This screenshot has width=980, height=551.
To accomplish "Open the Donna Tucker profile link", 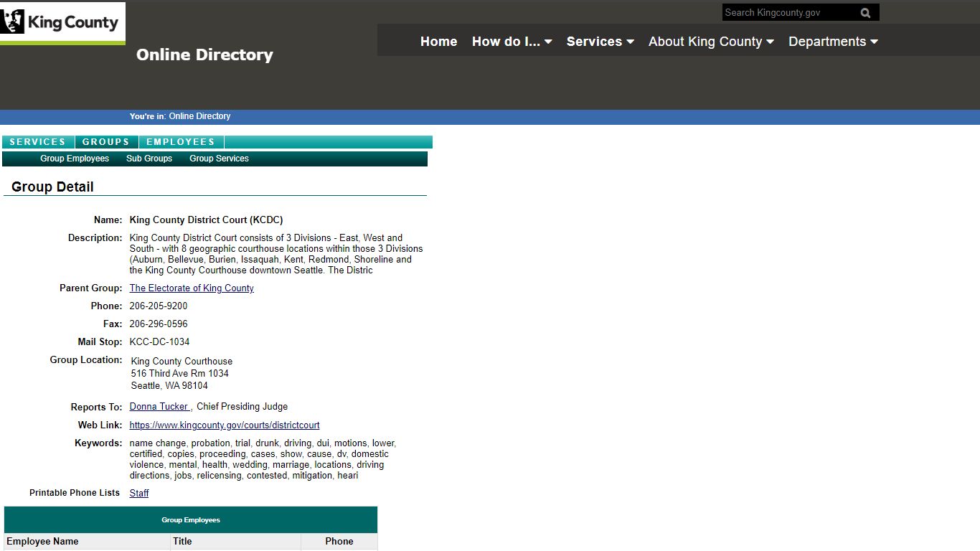I will pos(159,407).
